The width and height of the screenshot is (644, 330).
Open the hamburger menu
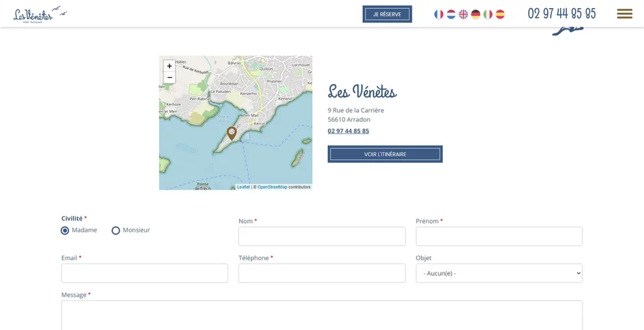pyautogui.click(x=624, y=14)
